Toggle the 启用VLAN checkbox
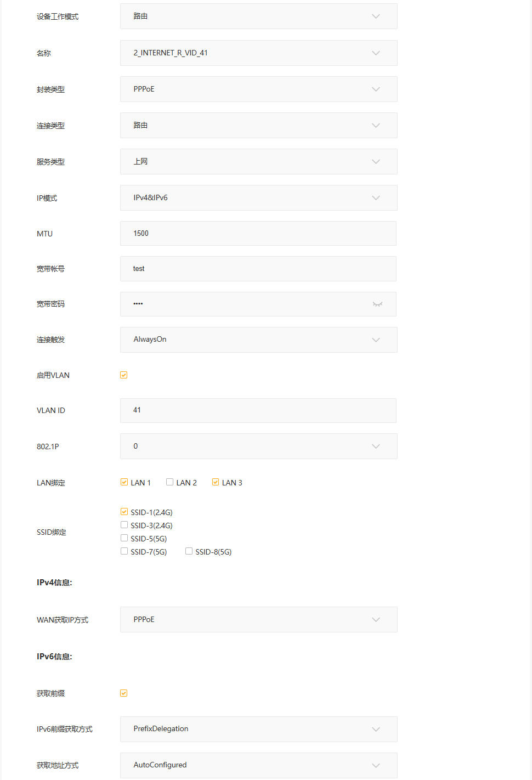 tap(124, 375)
